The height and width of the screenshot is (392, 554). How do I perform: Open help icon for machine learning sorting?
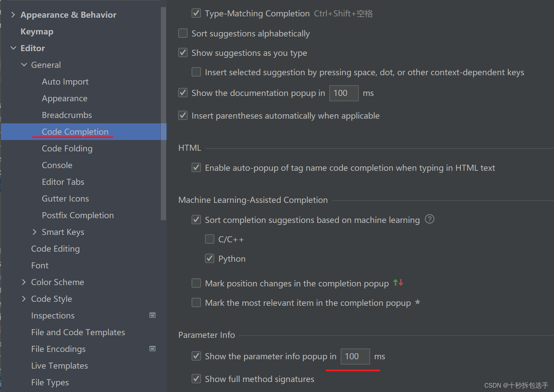pyautogui.click(x=429, y=219)
